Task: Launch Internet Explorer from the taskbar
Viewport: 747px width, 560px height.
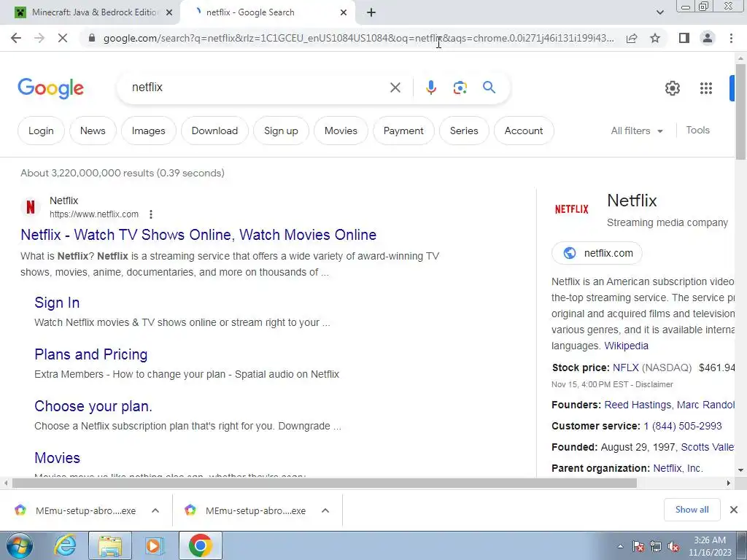Action: point(65,545)
